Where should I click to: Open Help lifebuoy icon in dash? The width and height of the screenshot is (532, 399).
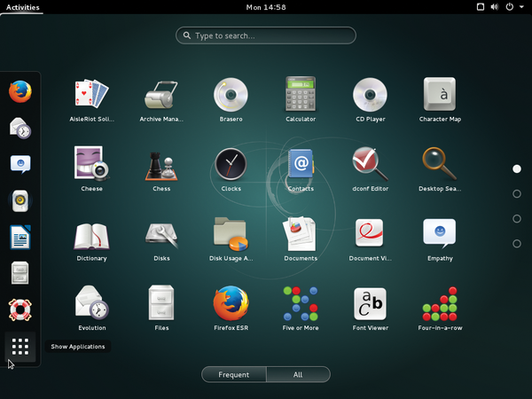pyautogui.click(x=20, y=309)
